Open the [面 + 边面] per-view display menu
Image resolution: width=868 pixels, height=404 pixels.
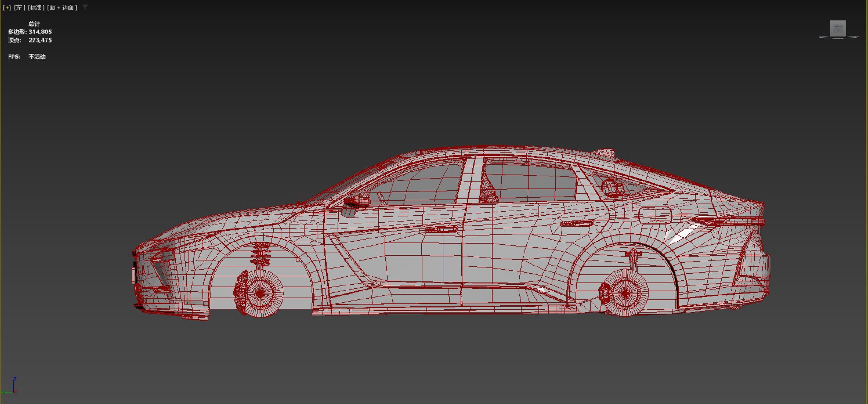[62, 8]
